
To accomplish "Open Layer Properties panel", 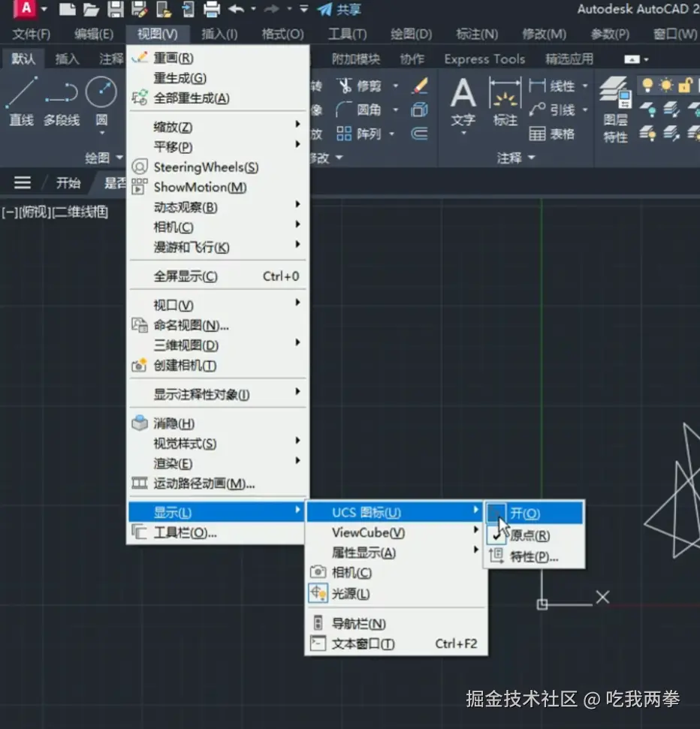I will point(615,110).
